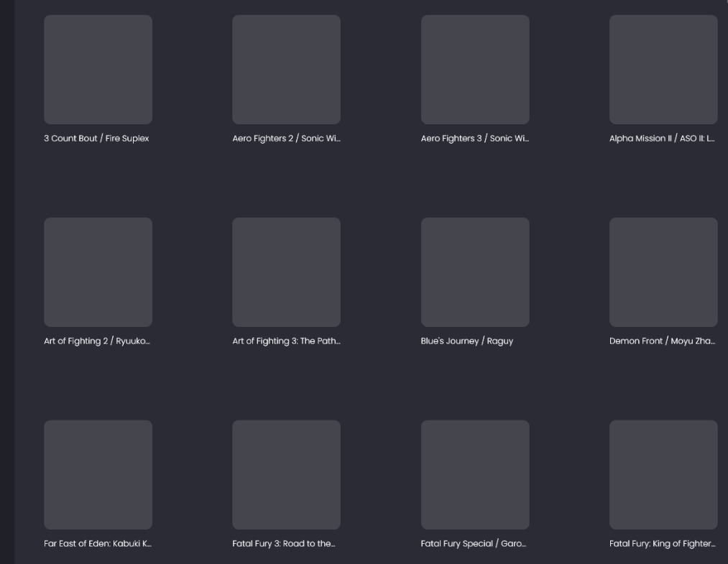Click the "Fatal Fury 3: Road to the..." title
The width and height of the screenshot is (728, 564).
click(x=284, y=544)
